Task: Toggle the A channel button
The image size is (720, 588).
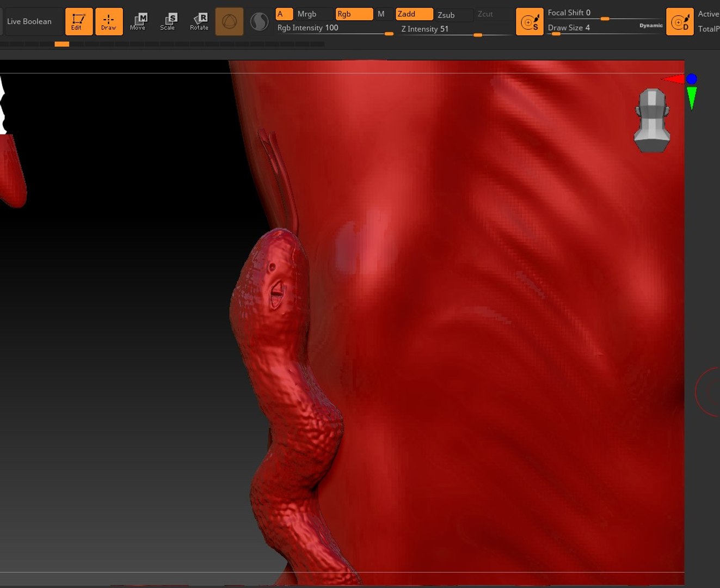Action: 284,14
